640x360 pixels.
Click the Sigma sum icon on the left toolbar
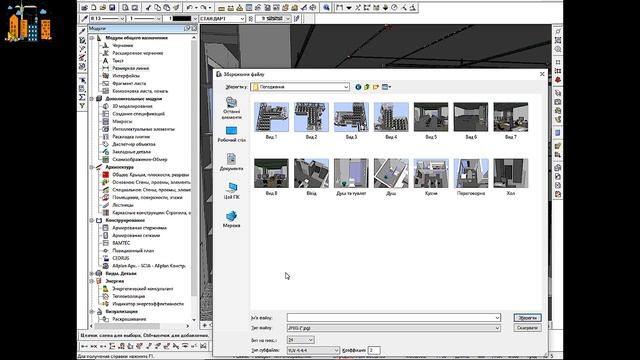pos(82,97)
